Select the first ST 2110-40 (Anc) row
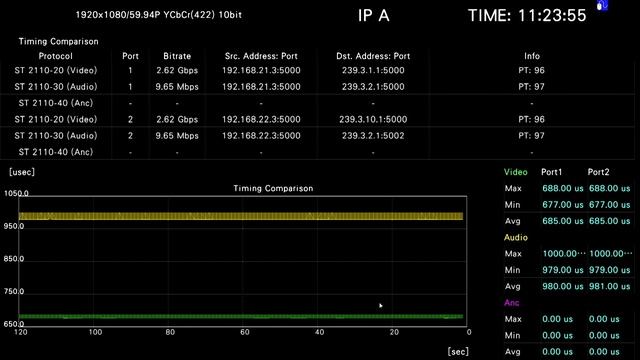This screenshot has width=640, height=360. click(x=317, y=103)
